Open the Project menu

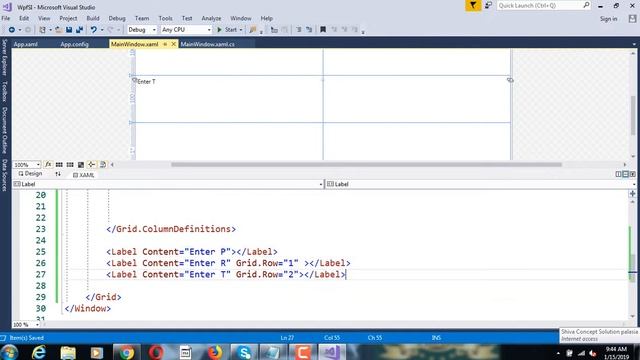coord(68,18)
